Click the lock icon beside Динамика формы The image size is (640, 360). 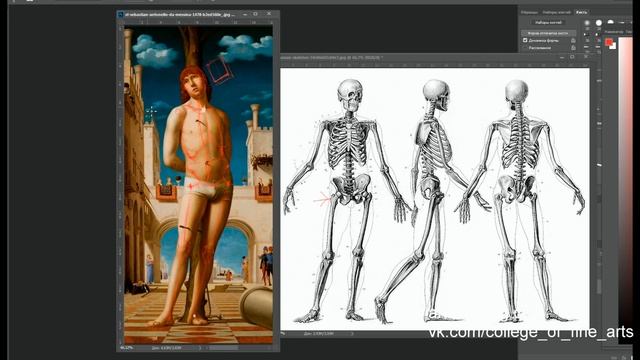[x=573, y=40]
